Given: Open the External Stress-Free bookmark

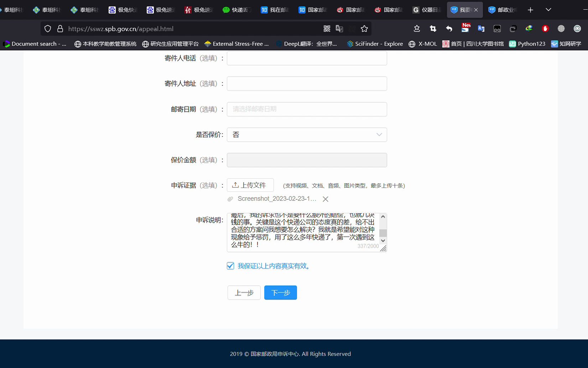Looking at the screenshot, I should tap(237, 44).
